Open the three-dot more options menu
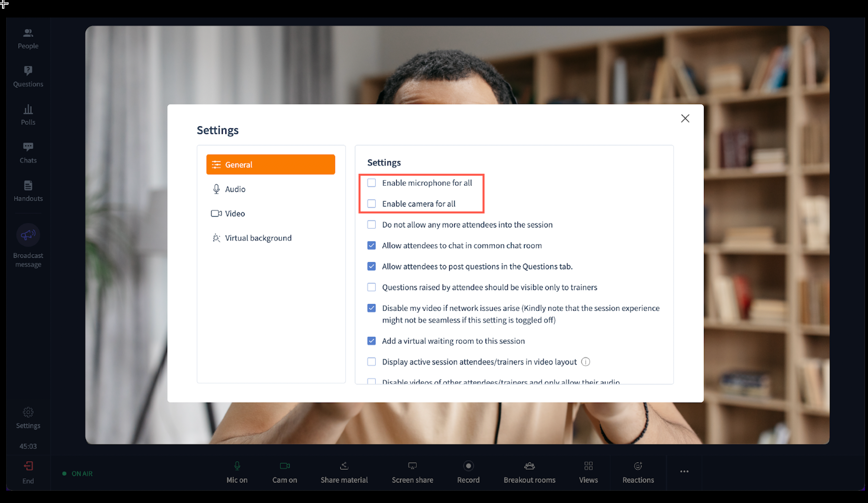 [684, 471]
